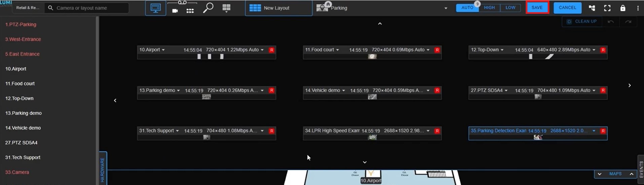The width and height of the screenshot is (644, 185).
Task: Click the camera recording icon
Action: (175, 11)
